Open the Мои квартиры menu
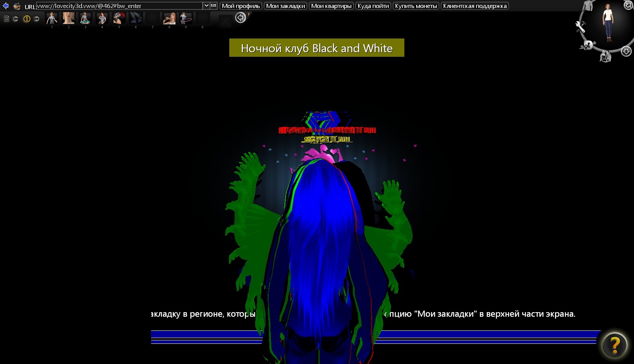 tap(331, 6)
